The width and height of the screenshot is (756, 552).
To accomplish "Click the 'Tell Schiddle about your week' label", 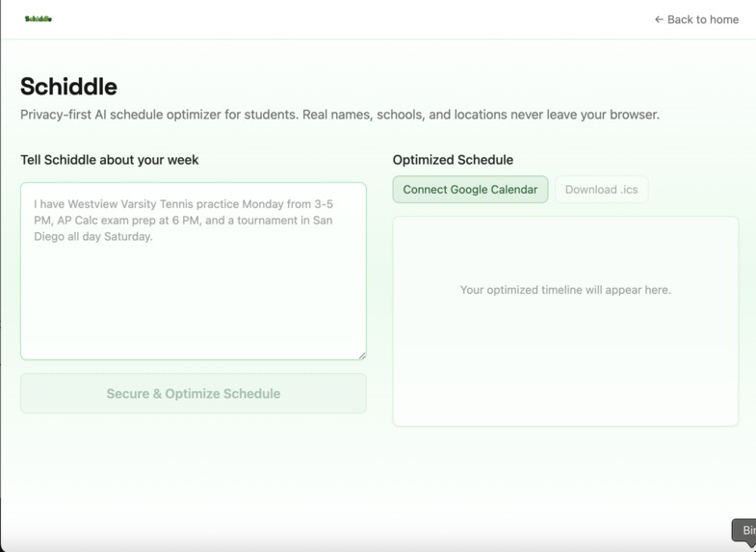I will click(110, 160).
